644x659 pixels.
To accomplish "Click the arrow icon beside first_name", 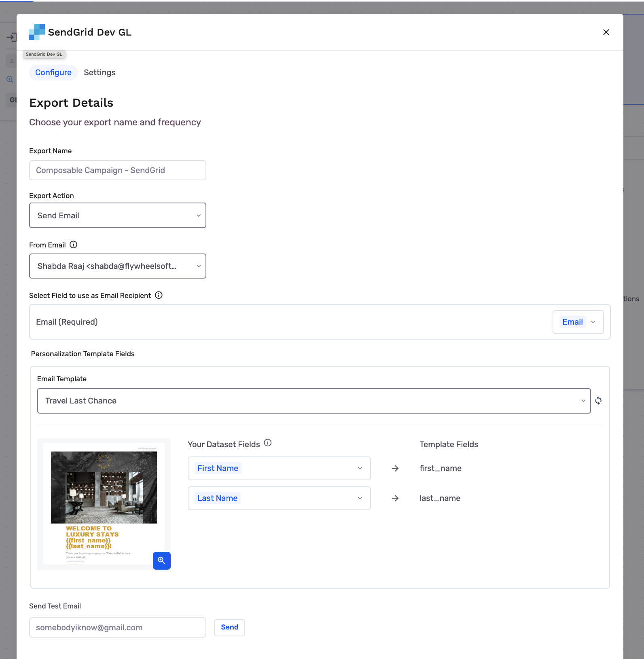I will [x=395, y=468].
